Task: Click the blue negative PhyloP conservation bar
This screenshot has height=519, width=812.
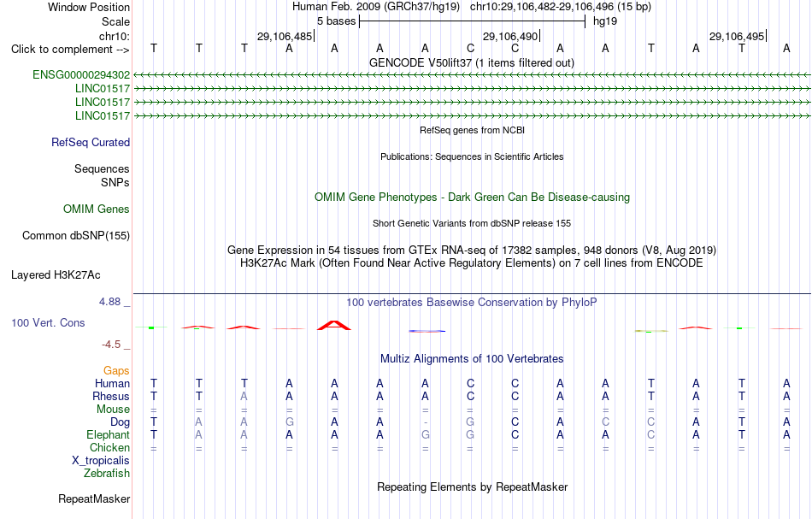Action: [x=427, y=331]
